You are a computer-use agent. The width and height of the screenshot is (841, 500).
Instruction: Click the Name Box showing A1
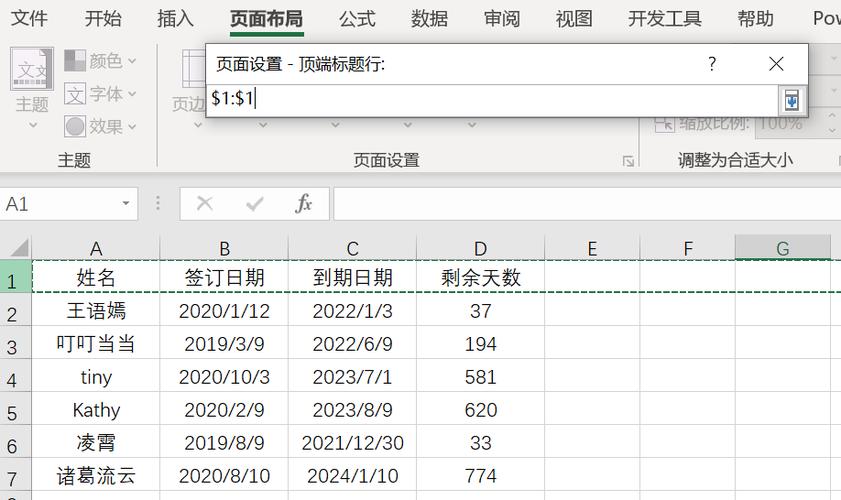coord(60,204)
